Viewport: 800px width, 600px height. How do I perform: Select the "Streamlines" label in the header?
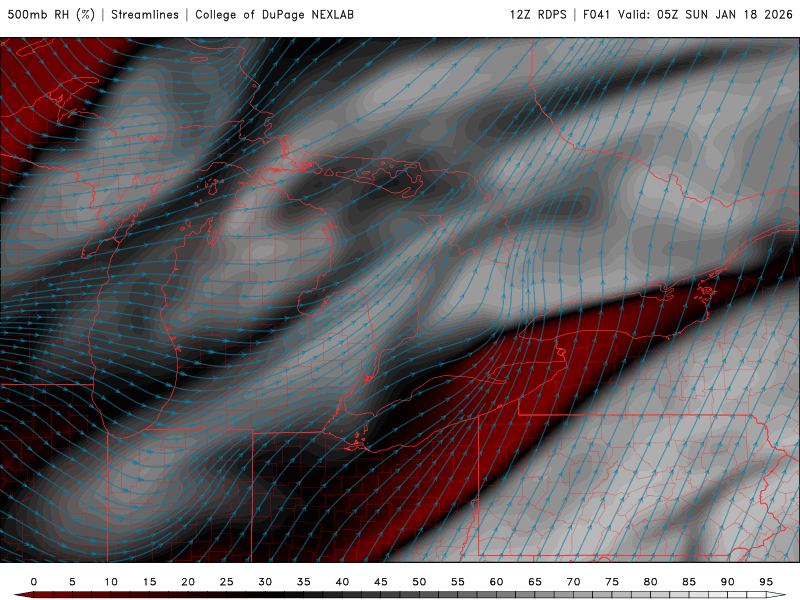145,14
